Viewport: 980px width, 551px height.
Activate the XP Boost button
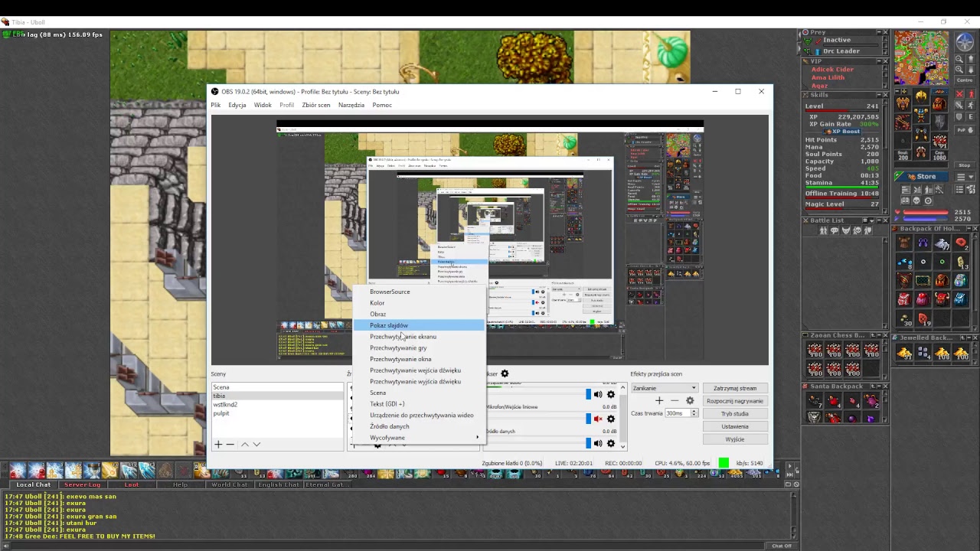click(841, 132)
